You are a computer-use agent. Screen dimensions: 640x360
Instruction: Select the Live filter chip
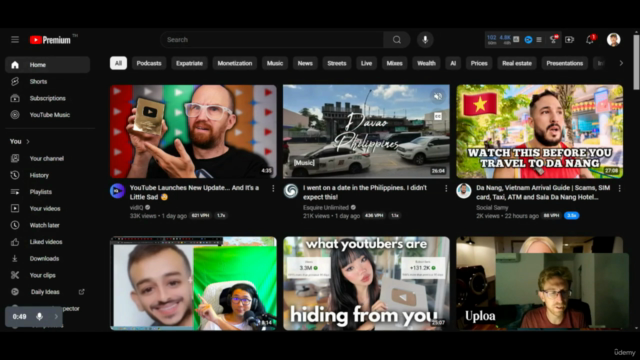pyautogui.click(x=367, y=63)
